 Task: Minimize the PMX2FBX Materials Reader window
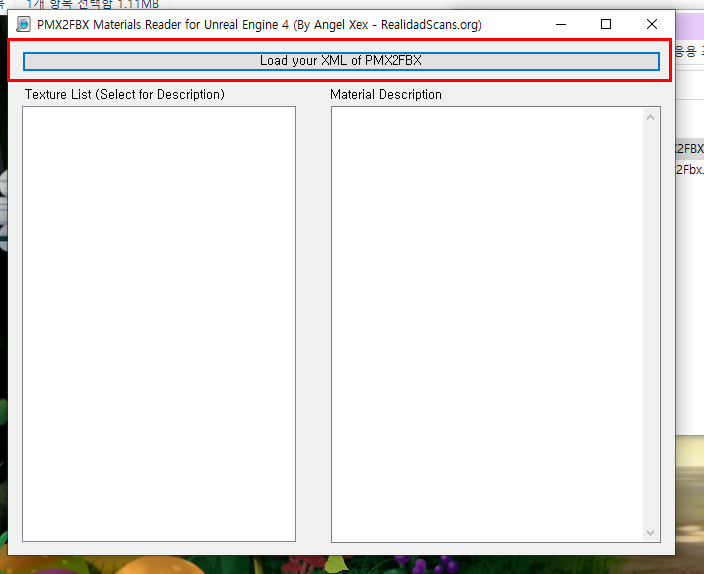click(561, 24)
